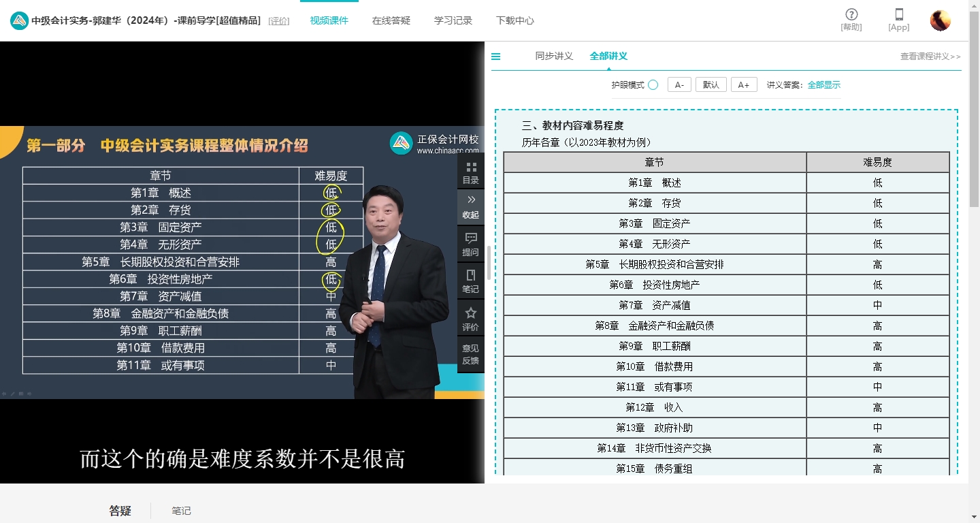The image size is (980, 523).
Task: Reset font size with 默认 option
Action: tap(710, 84)
